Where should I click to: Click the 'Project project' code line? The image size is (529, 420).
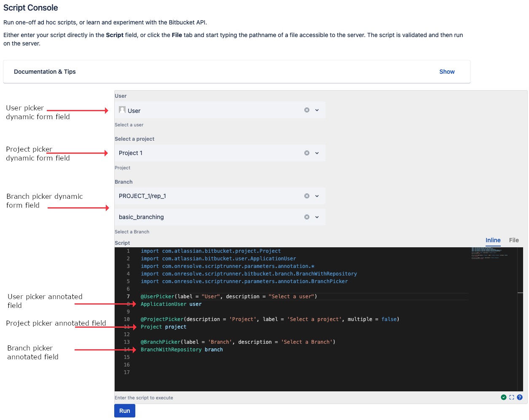[x=164, y=327]
